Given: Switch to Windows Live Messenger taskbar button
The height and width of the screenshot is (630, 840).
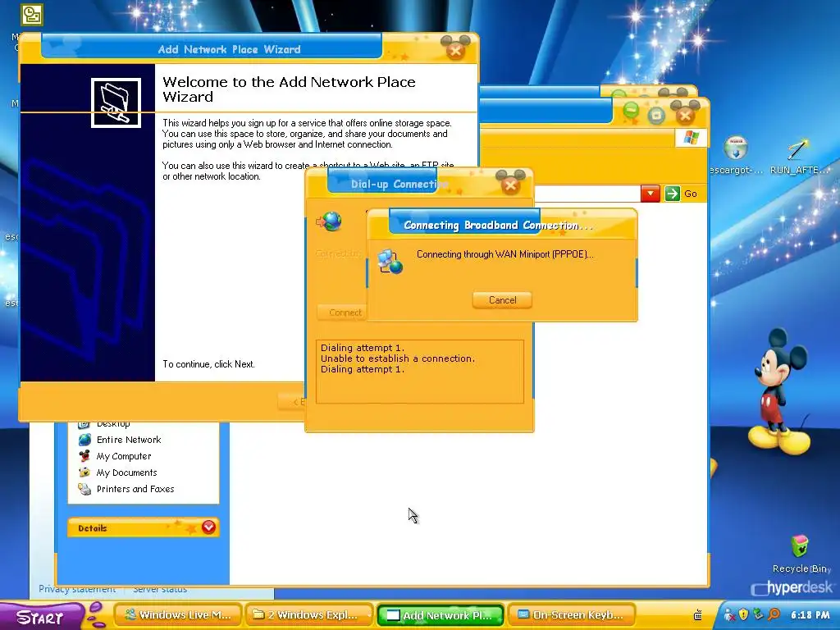Looking at the screenshot, I should [x=178, y=615].
